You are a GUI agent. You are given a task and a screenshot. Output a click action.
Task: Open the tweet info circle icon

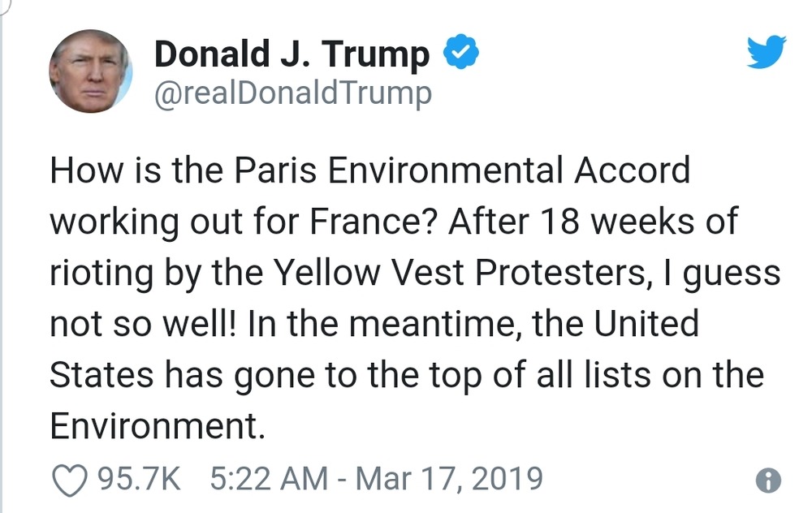(767, 481)
